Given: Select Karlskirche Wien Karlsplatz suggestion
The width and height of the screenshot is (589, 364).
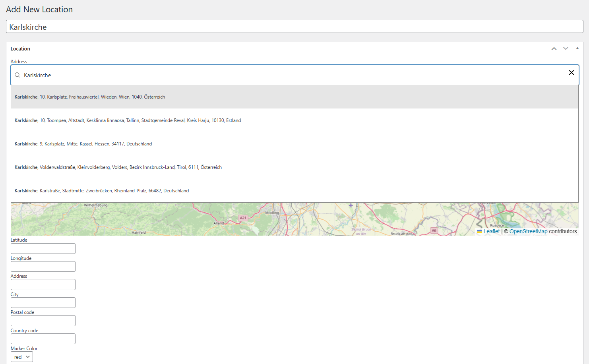Looking at the screenshot, I should tap(294, 97).
